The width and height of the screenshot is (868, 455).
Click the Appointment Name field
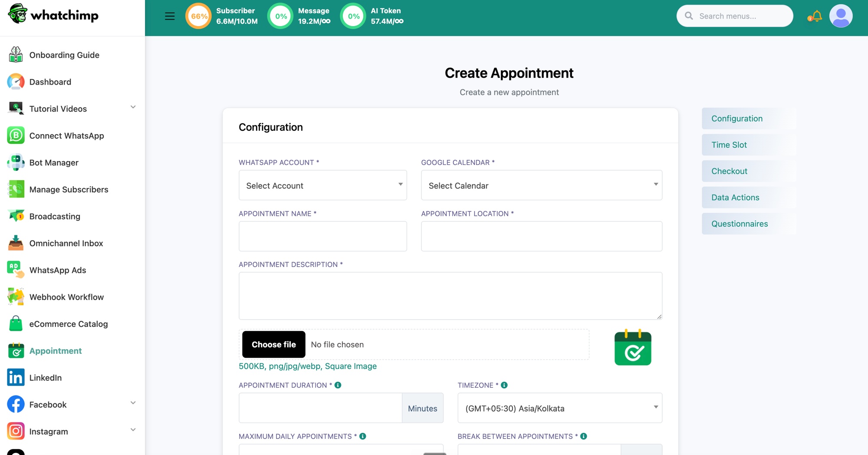[x=322, y=236]
